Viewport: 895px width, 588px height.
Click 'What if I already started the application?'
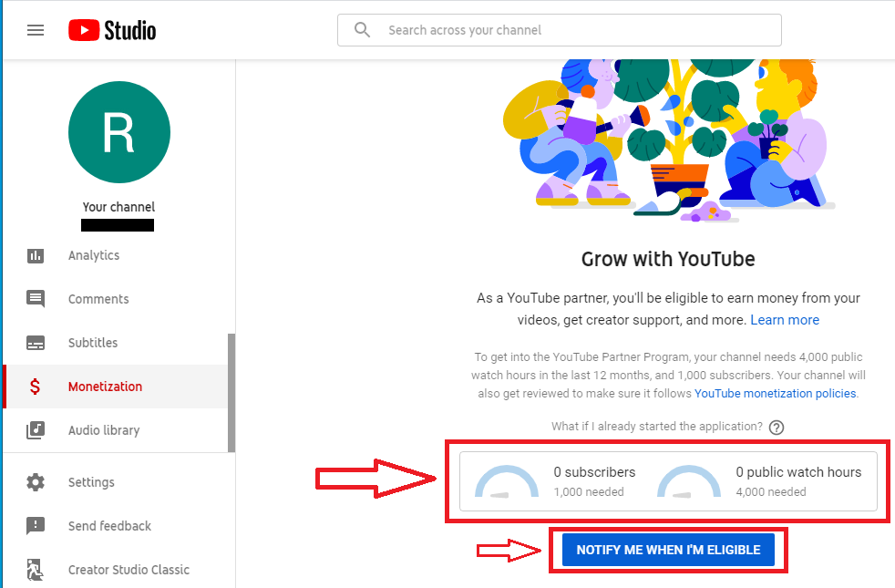pos(657,427)
